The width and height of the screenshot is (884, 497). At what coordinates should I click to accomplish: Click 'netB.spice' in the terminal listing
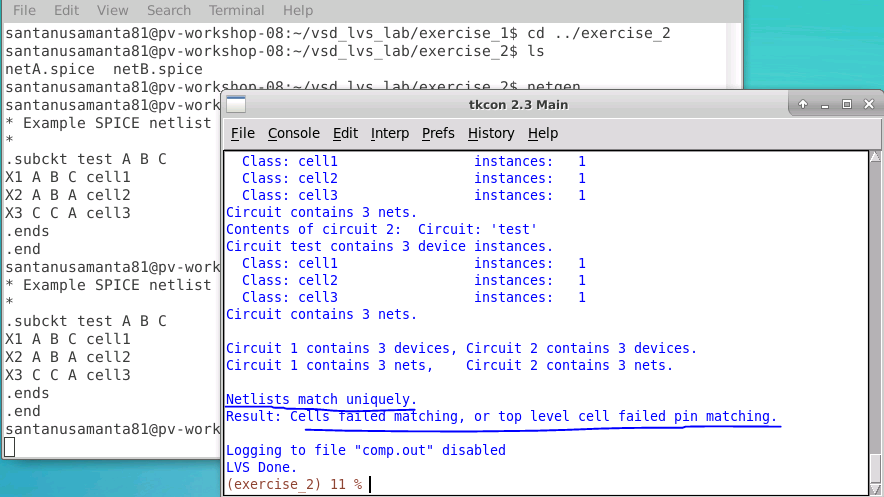[158, 69]
